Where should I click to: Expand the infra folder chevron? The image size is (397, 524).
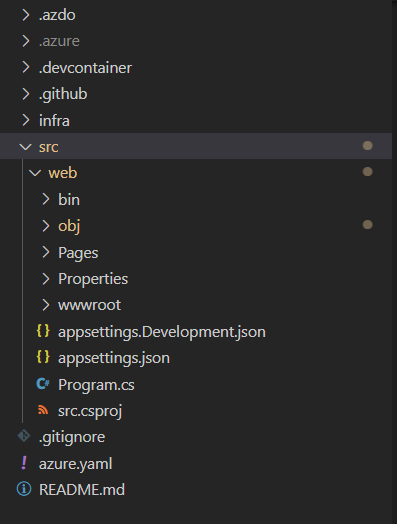tap(26, 120)
